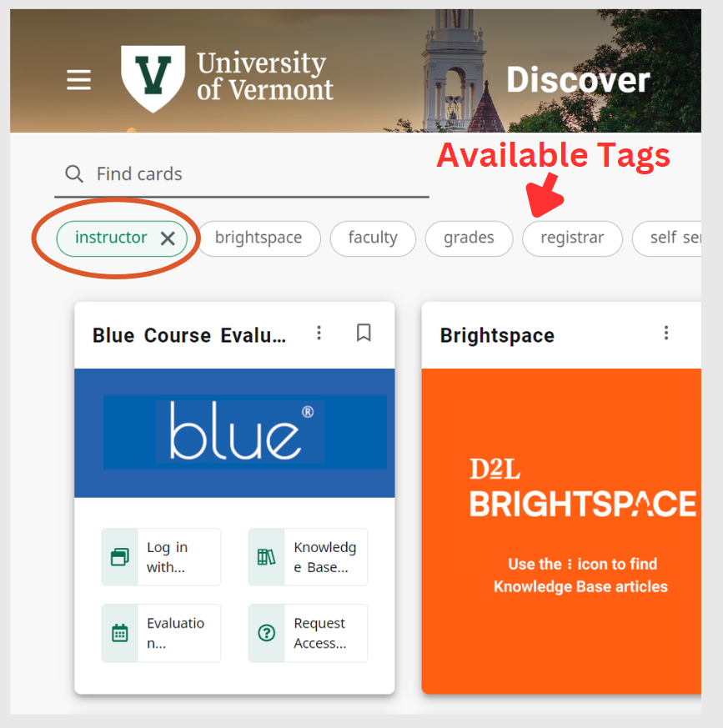The width and height of the screenshot is (723, 728).
Task: Remove the instructor tag filter
Action: 168,238
